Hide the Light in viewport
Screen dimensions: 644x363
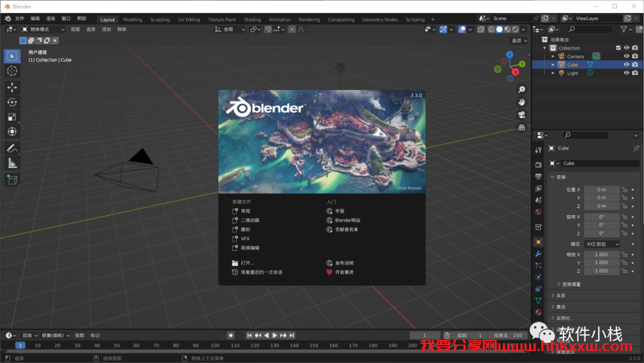coord(626,73)
